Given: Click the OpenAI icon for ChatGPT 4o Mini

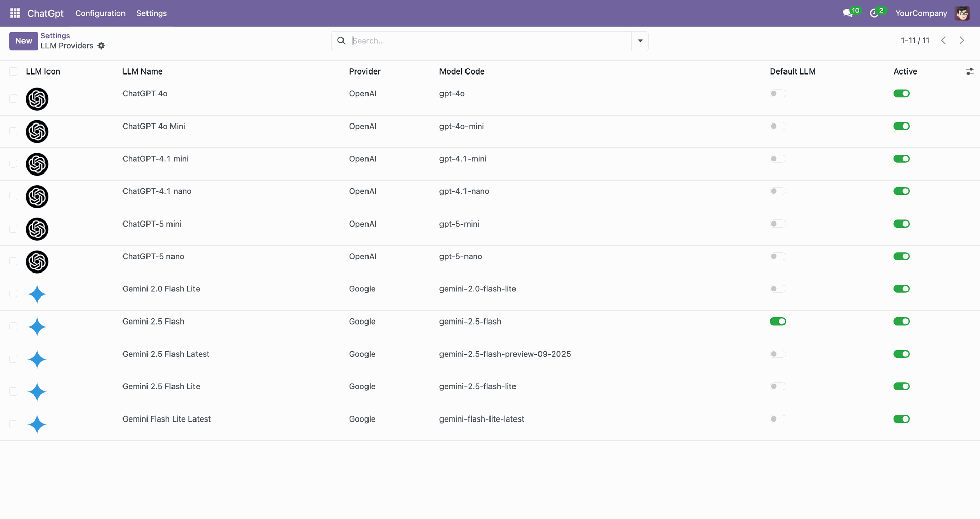Looking at the screenshot, I should tap(37, 132).
